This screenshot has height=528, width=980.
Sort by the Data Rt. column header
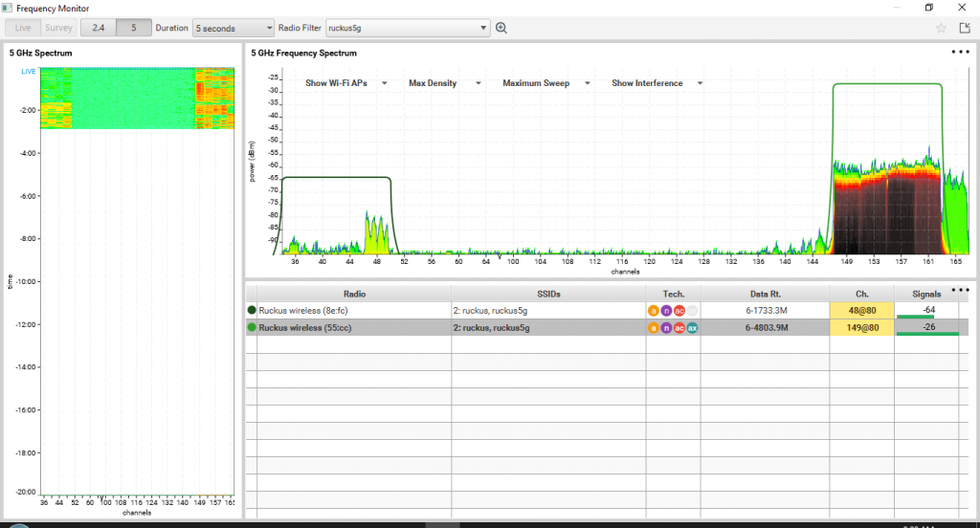(x=765, y=294)
